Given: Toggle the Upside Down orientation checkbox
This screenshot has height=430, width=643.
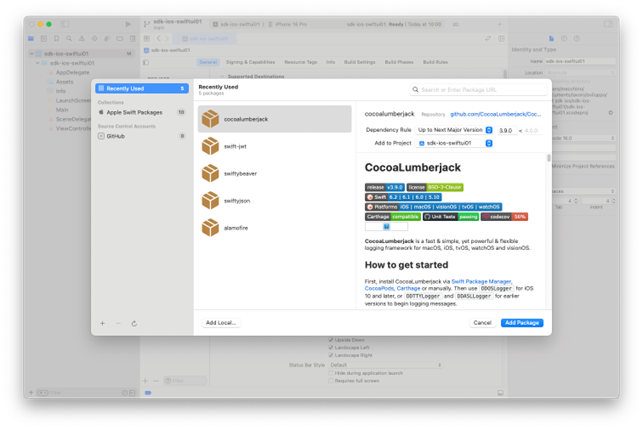Looking at the screenshot, I should point(331,340).
